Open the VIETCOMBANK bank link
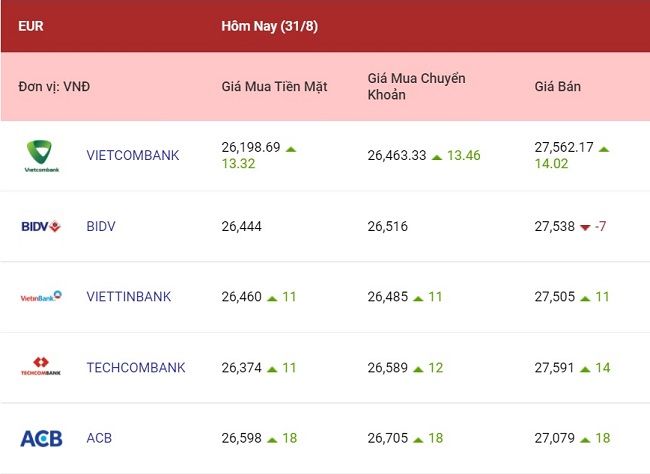Screen dimensions: 650x474 pos(133,156)
